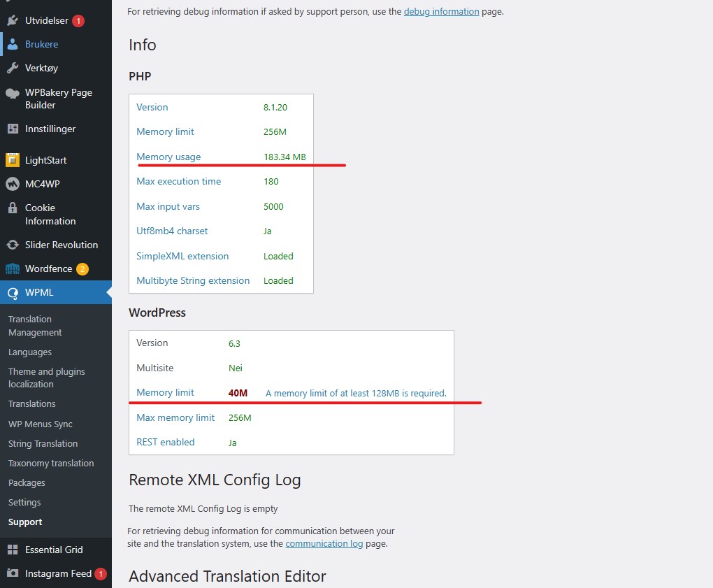This screenshot has width=713, height=588.
Task: Click the Utvidelser plug icon
Action: click(x=13, y=20)
